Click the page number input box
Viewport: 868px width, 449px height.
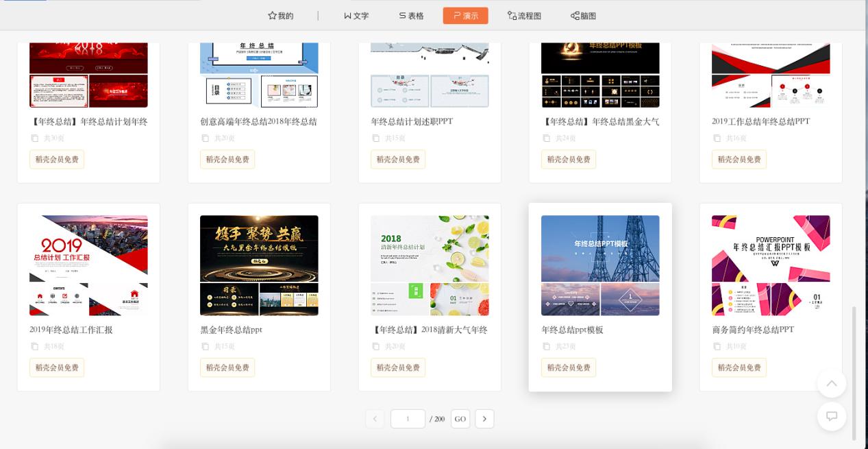408,419
